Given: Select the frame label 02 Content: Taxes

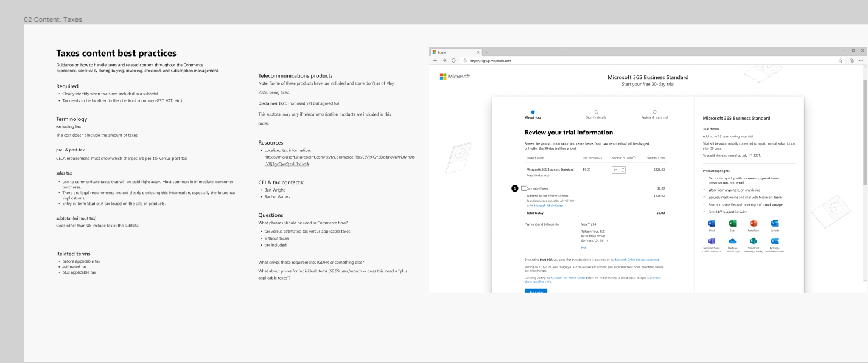Looking at the screenshot, I should [53, 19].
